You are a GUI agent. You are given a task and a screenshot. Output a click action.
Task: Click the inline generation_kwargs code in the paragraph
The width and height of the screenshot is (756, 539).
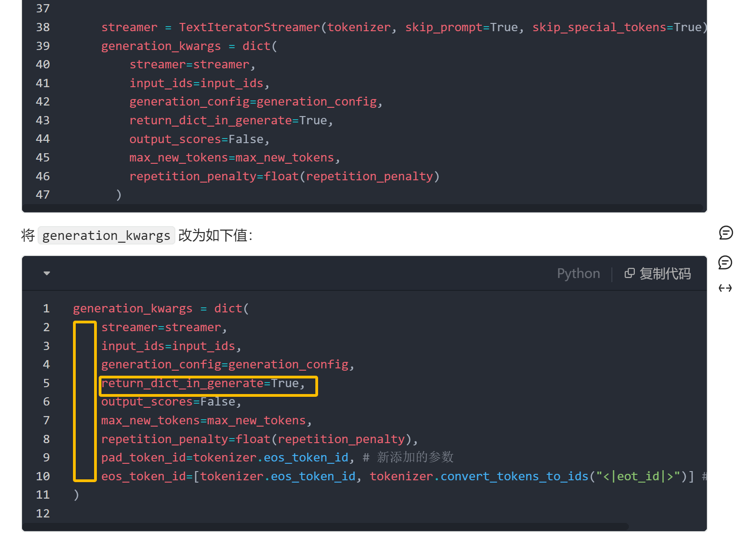[x=106, y=236]
